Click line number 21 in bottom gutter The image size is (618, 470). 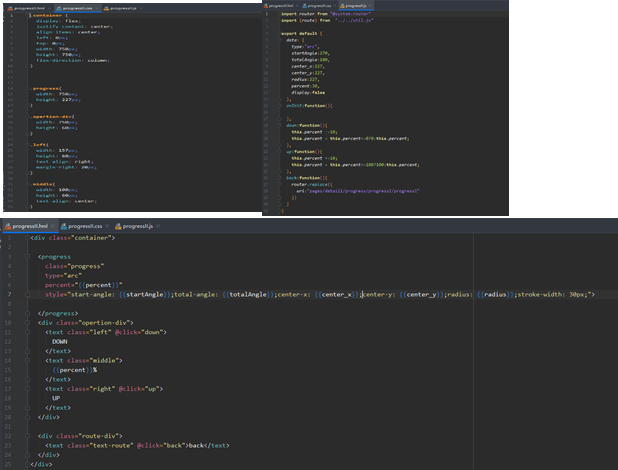coord(8,426)
